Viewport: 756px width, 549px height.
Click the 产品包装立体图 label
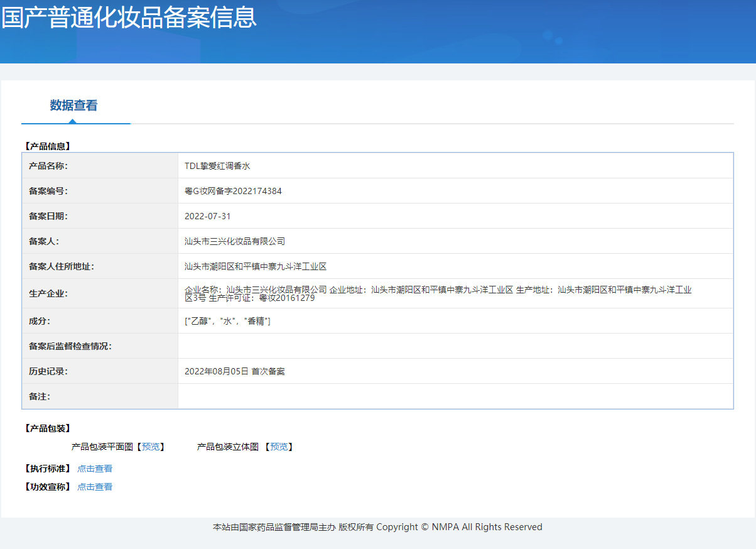pyautogui.click(x=228, y=447)
